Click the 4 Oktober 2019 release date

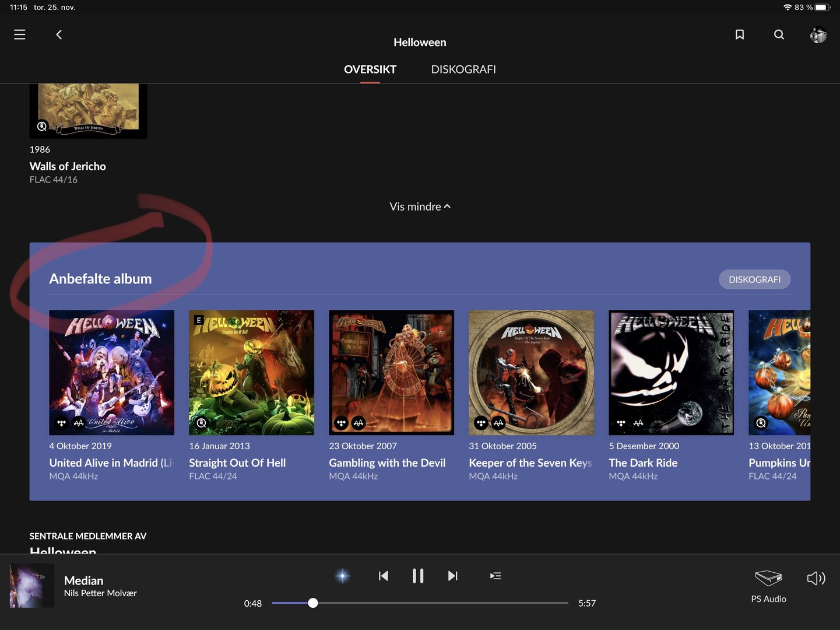click(x=80, y=446)
